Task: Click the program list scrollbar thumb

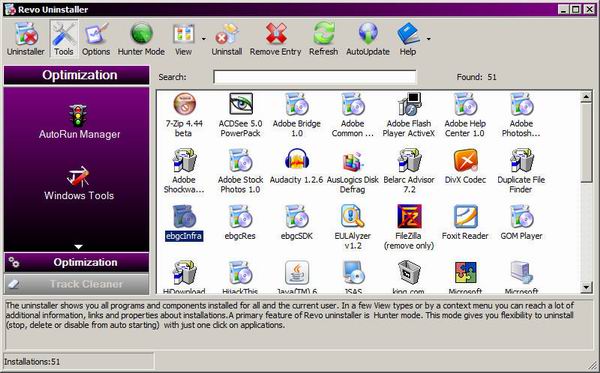Action: (586, 142)
